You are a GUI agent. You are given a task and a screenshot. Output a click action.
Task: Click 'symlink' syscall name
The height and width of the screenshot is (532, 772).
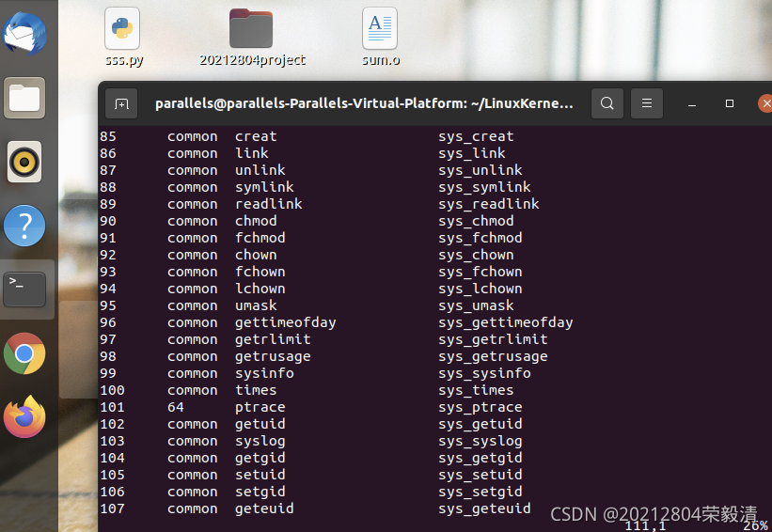pyautogui.click(x=264, y=187)
